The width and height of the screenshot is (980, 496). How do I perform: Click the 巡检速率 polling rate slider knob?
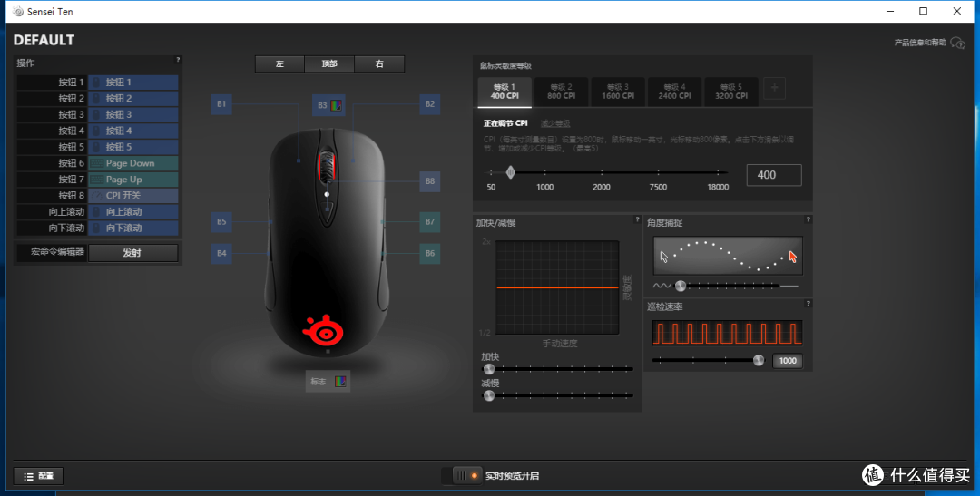click(x=758, y=360)
